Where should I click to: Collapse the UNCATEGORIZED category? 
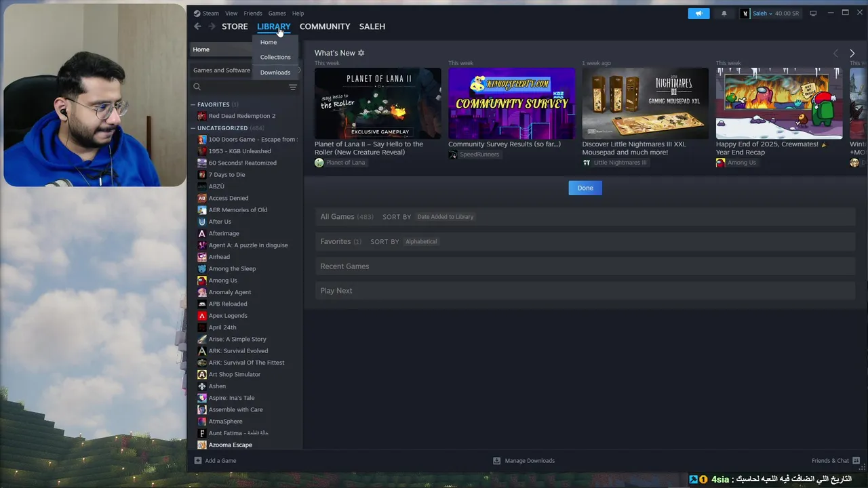click(193, 128)
